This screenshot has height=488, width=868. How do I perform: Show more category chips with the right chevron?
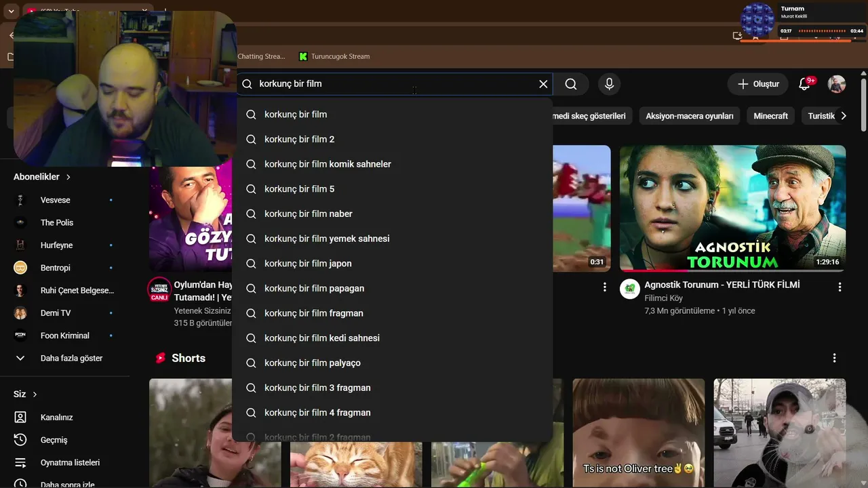pos(844,116)
